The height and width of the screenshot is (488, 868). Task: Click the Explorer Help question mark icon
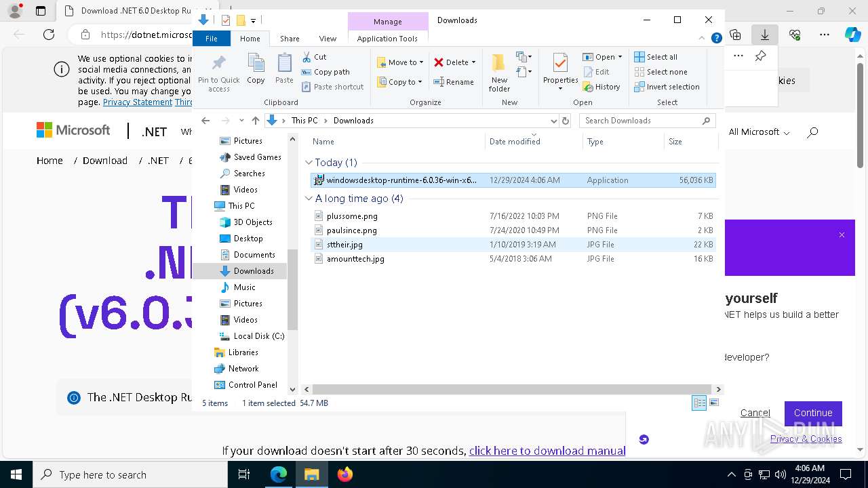716,38
